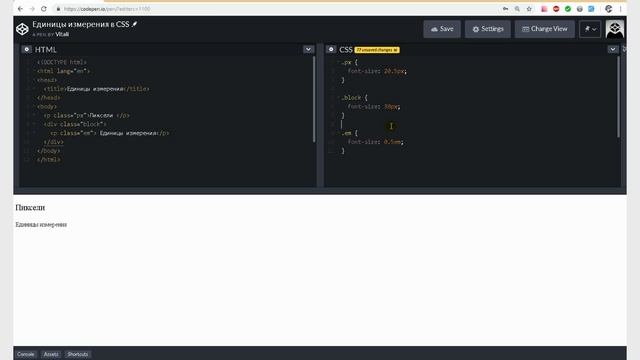Click the pen title text
Screen dimensions: 640x360
point(81,24)
